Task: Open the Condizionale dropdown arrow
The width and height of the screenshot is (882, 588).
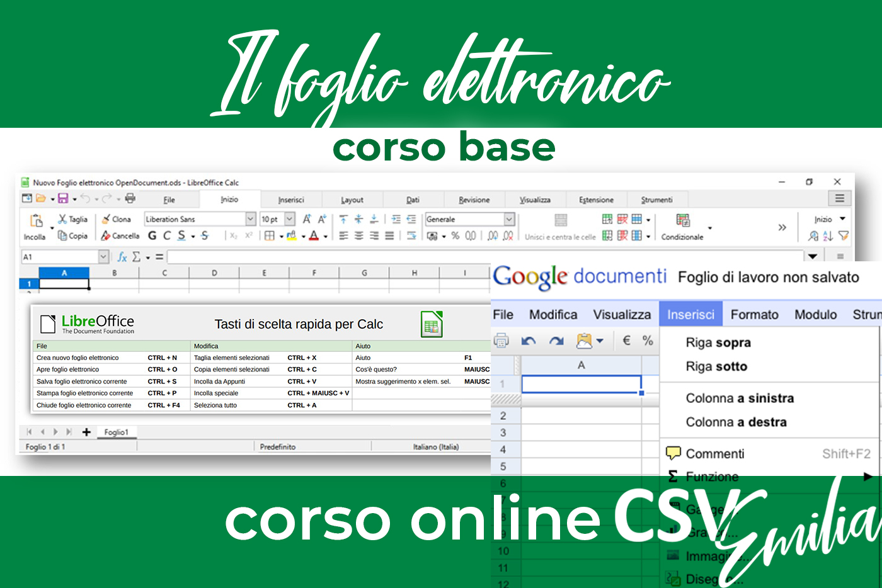Action: coord(710,228)
